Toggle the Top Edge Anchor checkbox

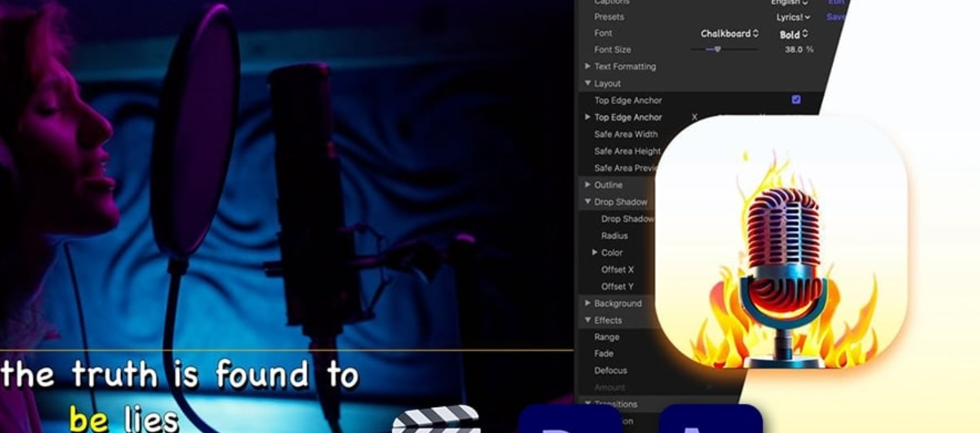pos(796,100)
